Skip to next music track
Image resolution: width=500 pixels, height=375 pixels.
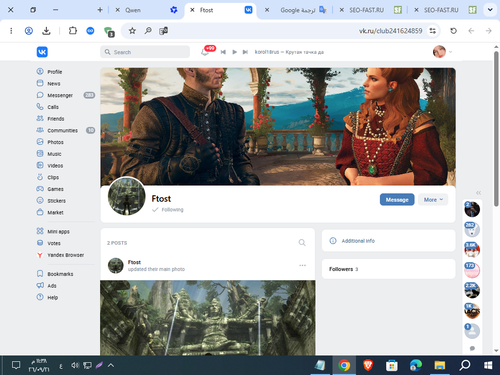click(245, 52)
